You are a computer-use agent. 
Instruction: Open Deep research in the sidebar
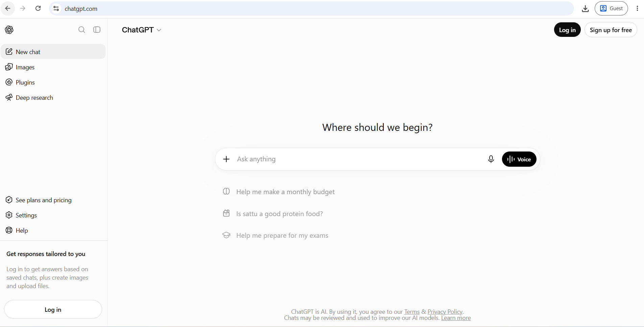click(53, 97)
